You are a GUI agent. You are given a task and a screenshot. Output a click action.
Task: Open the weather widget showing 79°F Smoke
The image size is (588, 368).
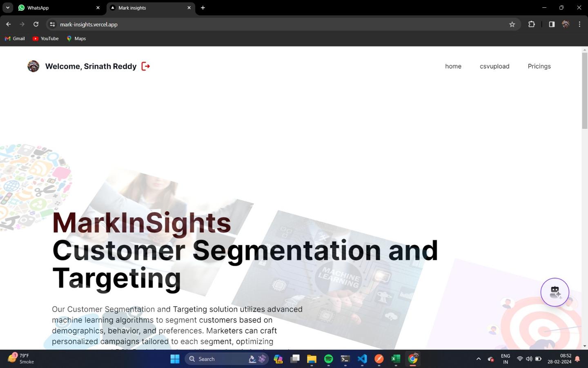coord(21,359)
